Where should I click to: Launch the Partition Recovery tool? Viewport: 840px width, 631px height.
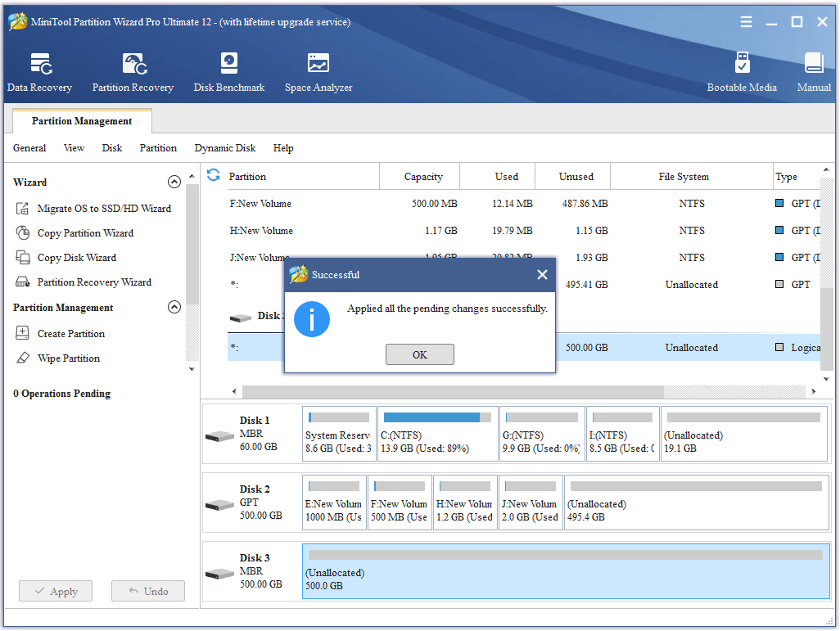tap(133, 70)
